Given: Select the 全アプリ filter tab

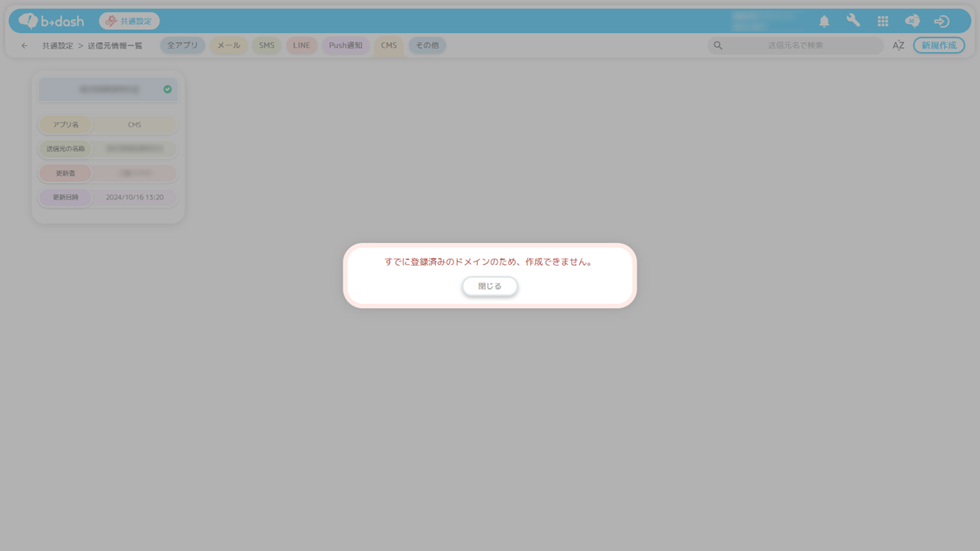Looking at the screenshot, I should [182, 45].
